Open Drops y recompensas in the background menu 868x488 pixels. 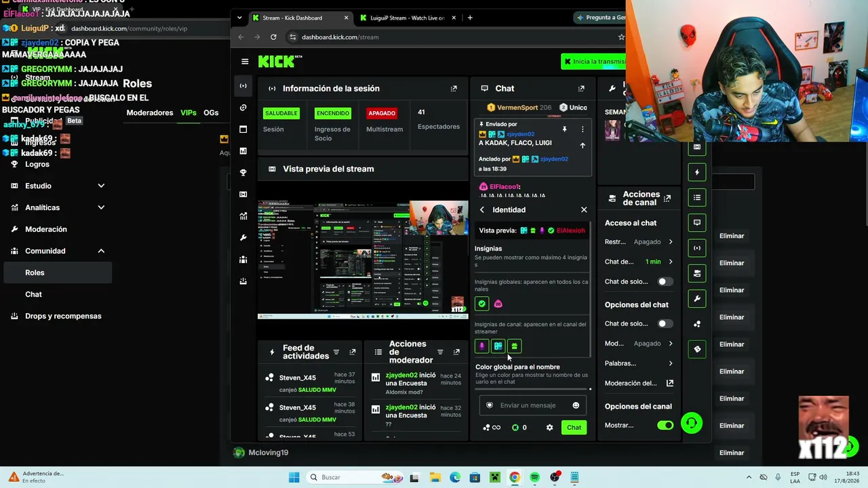point(63,316)
